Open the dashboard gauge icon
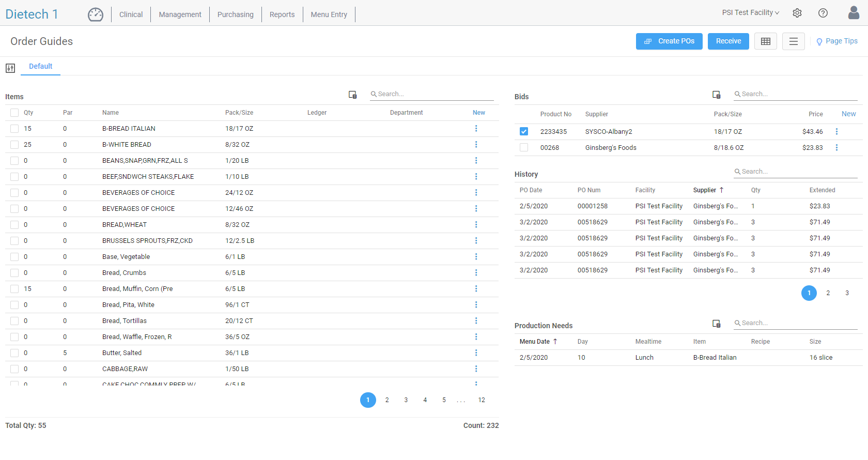Image resolution: width=868 pixels, height=460 pixels. [x=96, y=14]
